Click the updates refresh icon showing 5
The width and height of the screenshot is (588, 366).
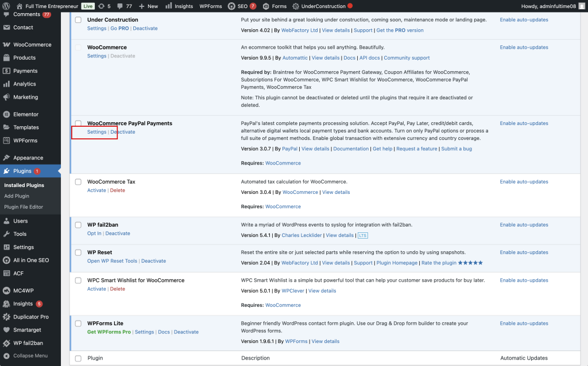[x=101, y=6]
